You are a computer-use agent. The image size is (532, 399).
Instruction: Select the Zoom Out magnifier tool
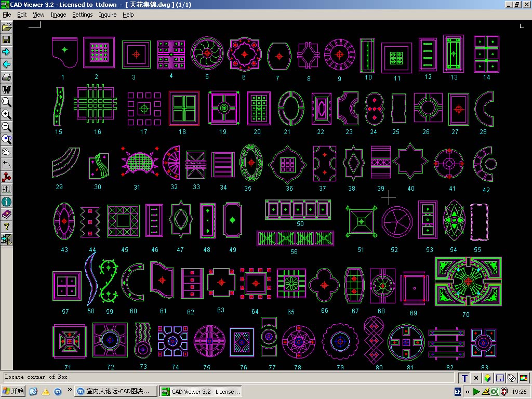coord(7,127)
